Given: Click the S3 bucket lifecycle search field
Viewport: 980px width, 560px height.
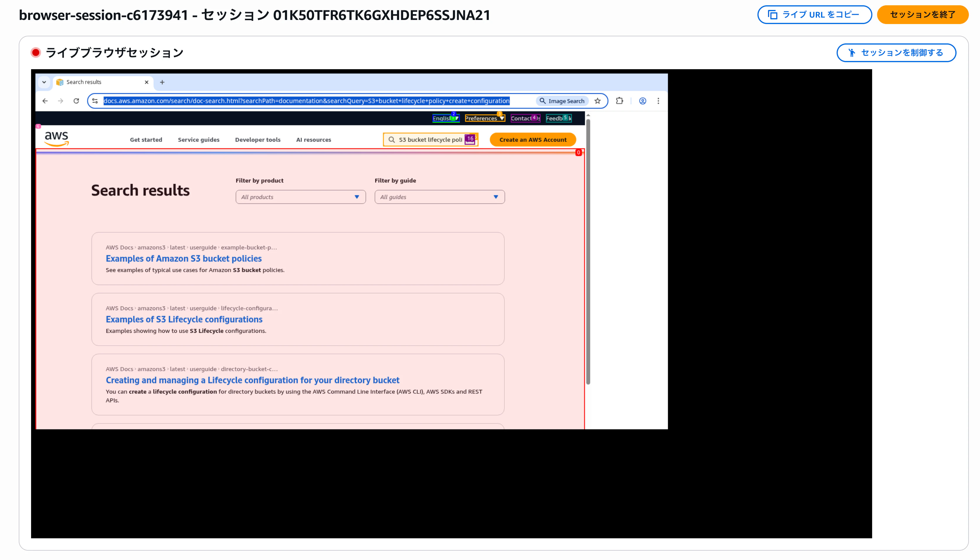Looking at the screenshot, I should (x=430, y=140).
